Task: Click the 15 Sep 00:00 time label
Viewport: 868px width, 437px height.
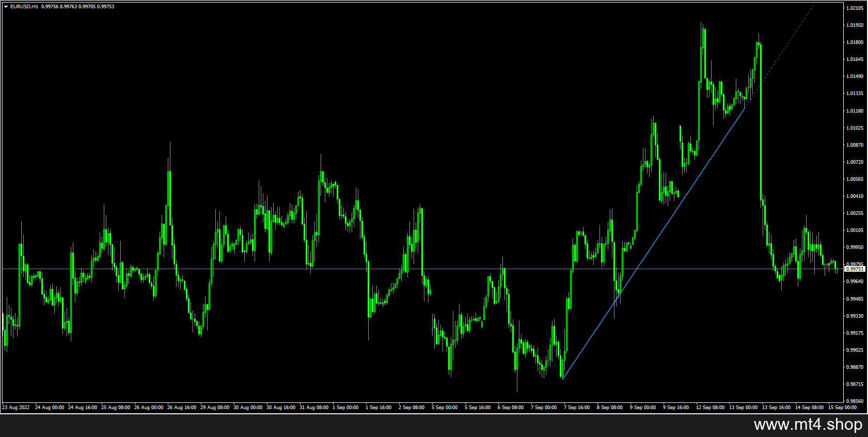Action: click(842, 408)
